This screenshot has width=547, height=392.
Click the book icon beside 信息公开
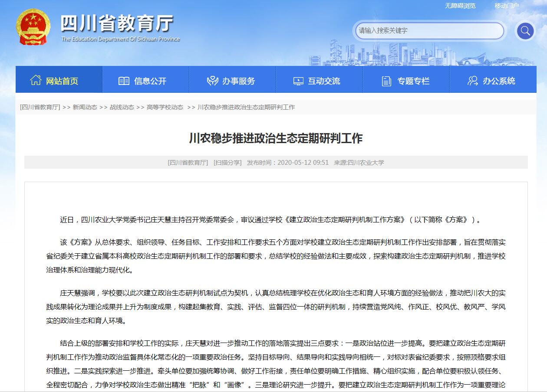point(124,81)
